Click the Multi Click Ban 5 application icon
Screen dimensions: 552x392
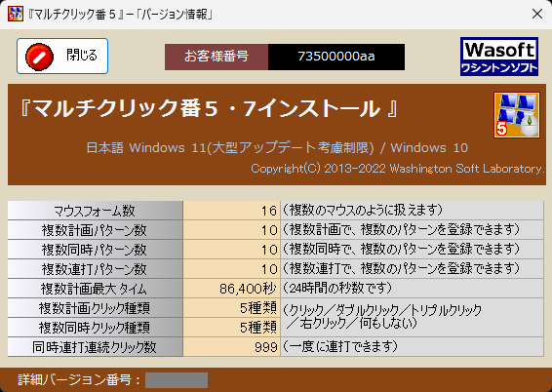(x=517, y=115)
